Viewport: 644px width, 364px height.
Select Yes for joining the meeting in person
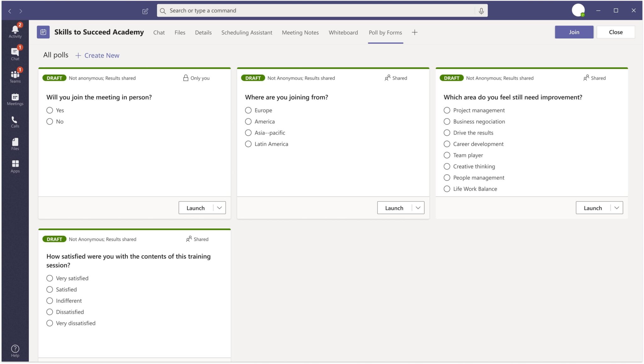point(50,110)
